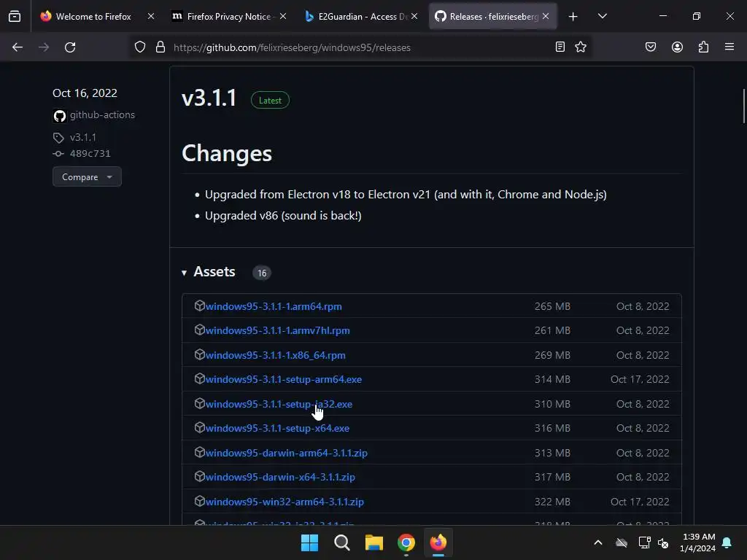Download windows95-3.1.1-setup-x64.exe
747x560 pixels.
[x=277, y=428]
